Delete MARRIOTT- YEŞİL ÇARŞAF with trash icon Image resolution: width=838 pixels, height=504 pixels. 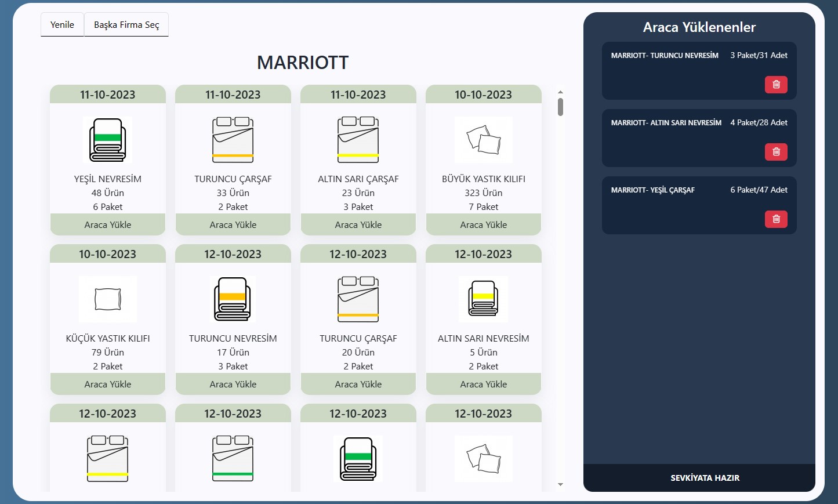click(776, 219)
